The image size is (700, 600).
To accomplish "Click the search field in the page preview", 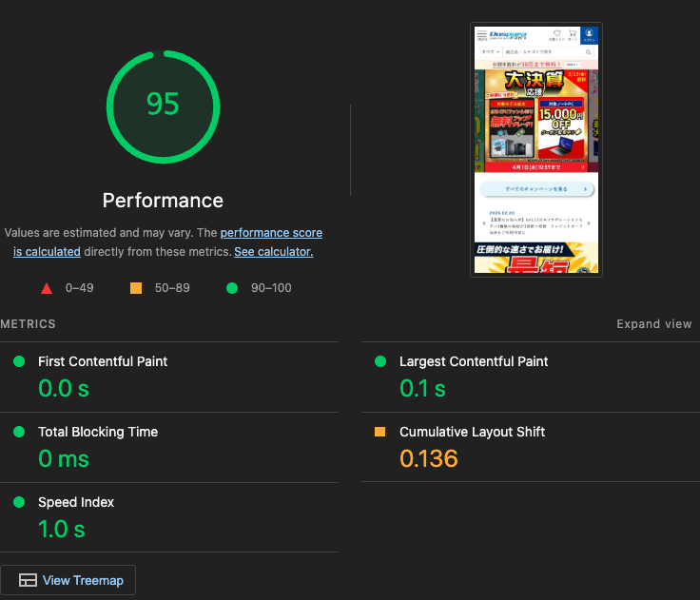I will click(x=542, y=52).
